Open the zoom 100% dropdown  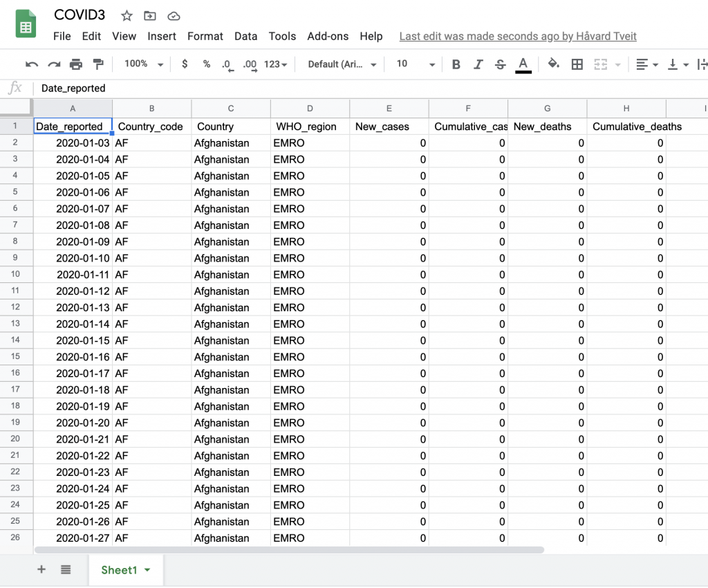(x=144, y=64)
